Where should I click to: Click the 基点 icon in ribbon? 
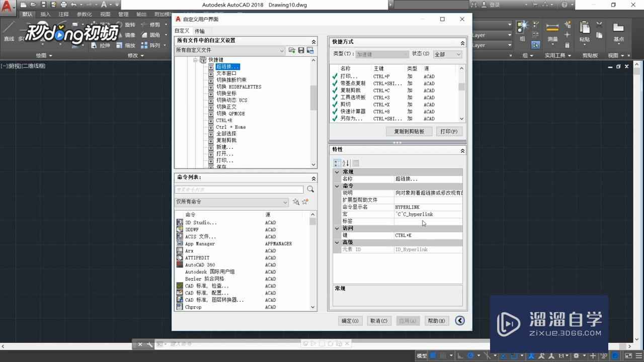(618, 28)
